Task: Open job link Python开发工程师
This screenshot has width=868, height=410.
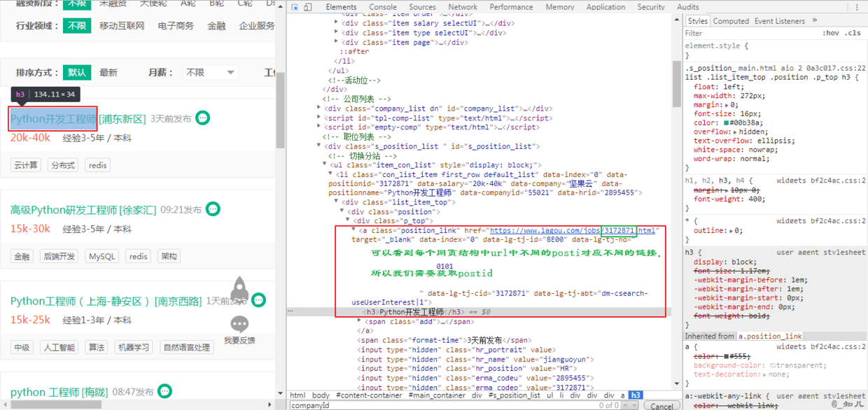Action: pyautogui.click(x=53, y=119)
